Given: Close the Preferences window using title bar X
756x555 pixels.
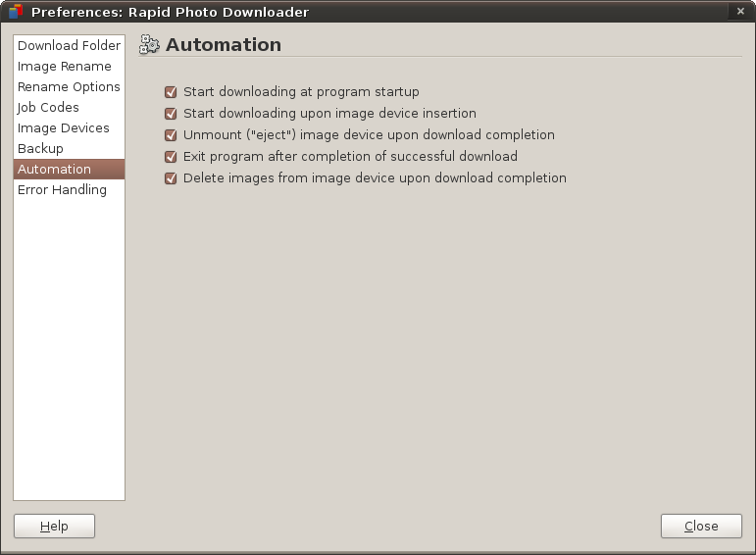Looking at the screenshot, I should [x=738, y=12].
